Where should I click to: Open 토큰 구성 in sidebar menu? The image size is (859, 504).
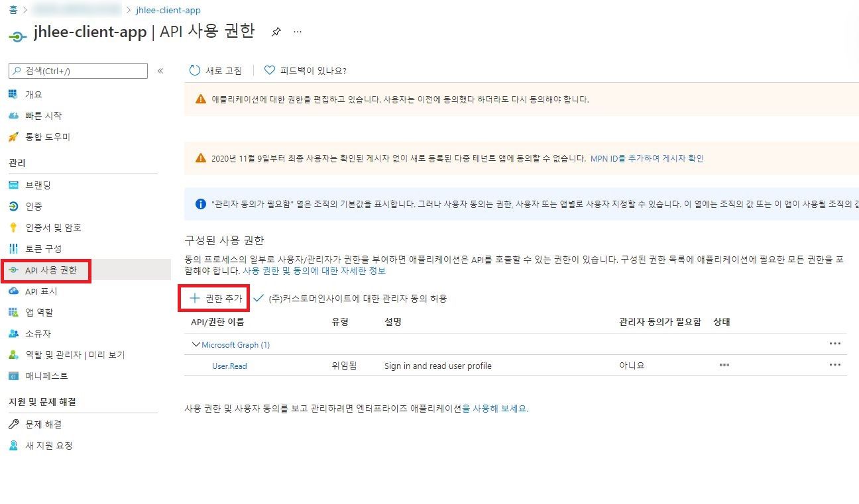[x=43, y=248]
